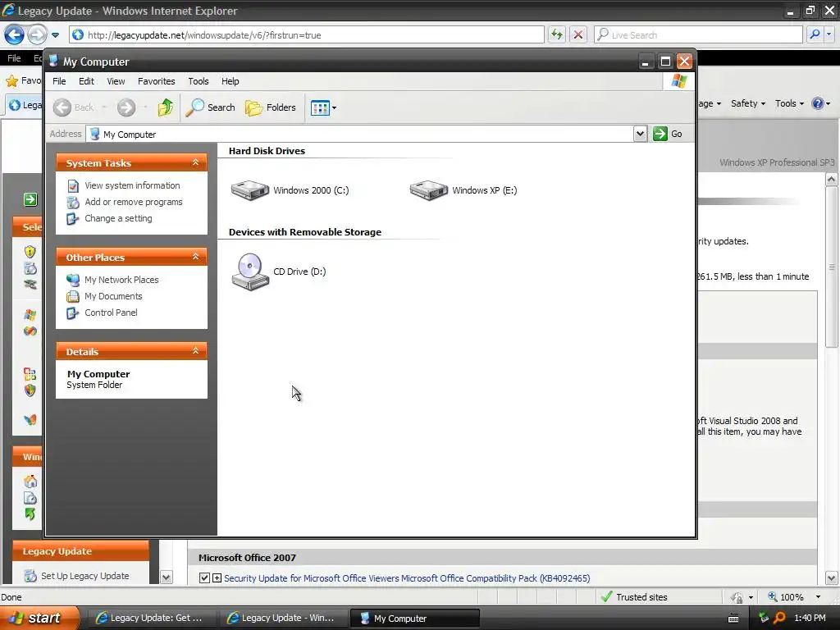The width and height of the screenshot is (840, 630).
Task: Click the Internet Explorer Forward button
Action: pyautogui.click(x=36, y=34)
